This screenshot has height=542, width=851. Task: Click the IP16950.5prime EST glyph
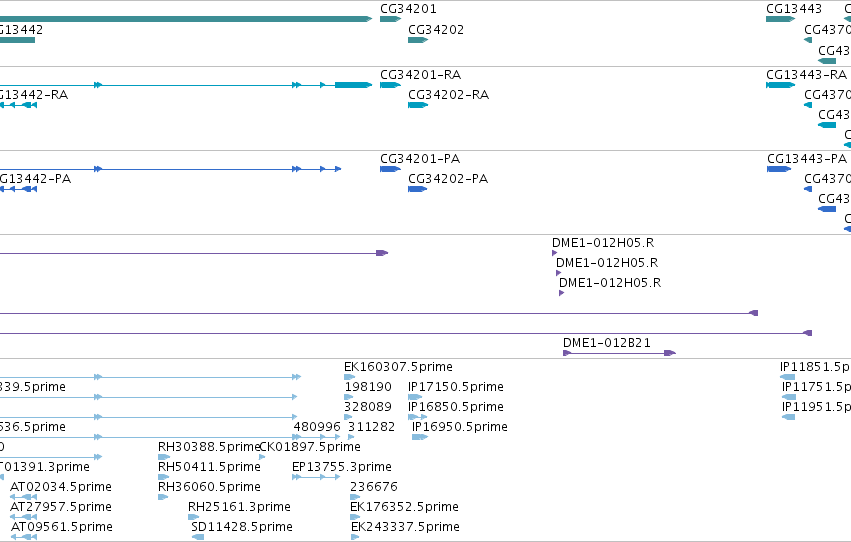point(420,437)
